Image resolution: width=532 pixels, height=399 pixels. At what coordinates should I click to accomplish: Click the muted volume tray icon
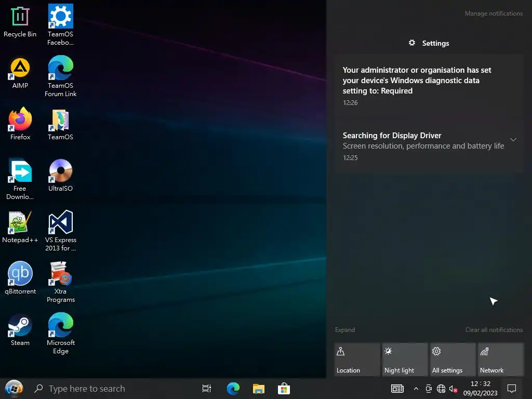point(453,389)
